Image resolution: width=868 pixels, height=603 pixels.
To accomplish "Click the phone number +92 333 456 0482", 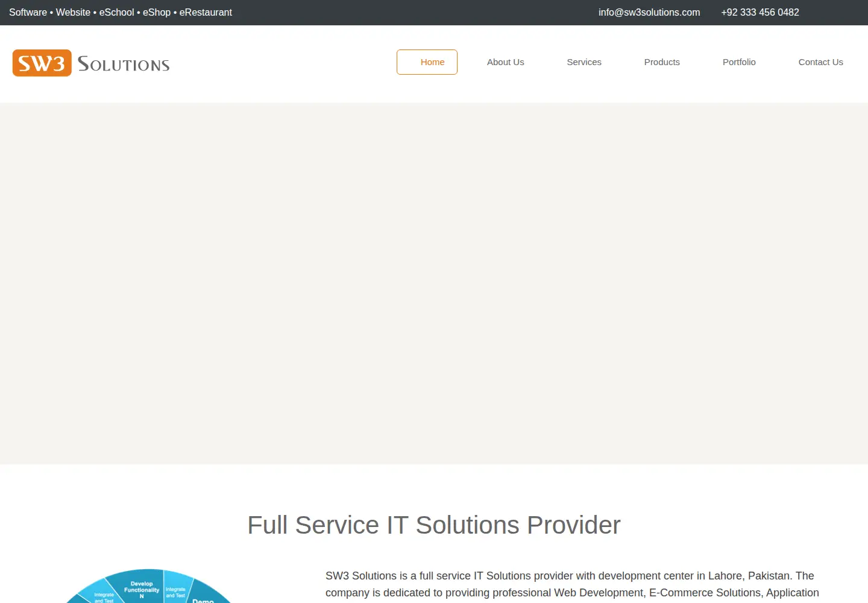I will (760, 12).
